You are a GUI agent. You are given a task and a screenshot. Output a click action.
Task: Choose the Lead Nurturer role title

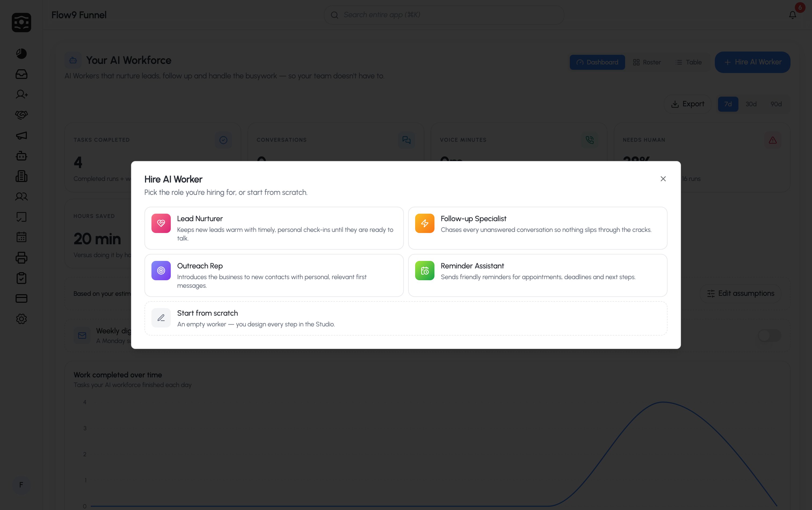(200, 219)
